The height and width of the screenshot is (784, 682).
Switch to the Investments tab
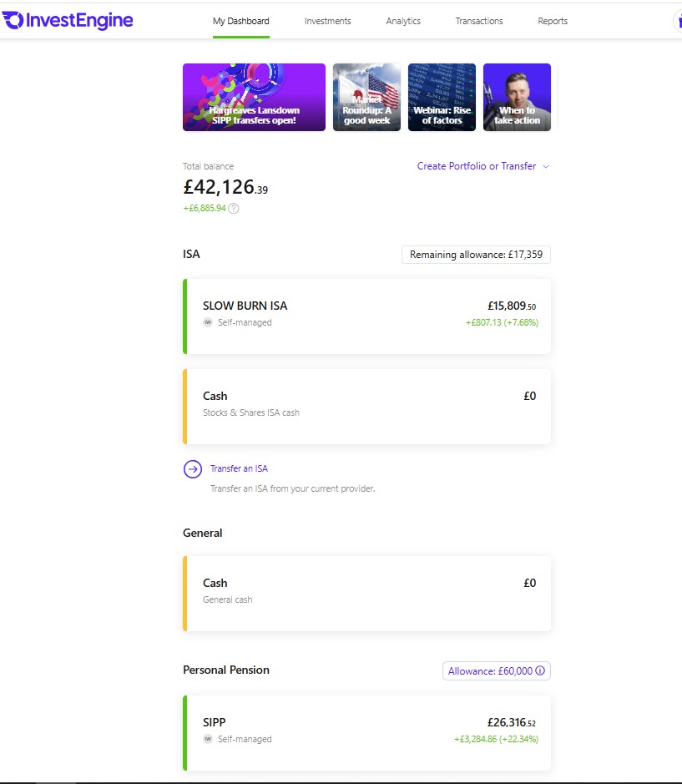point(327,21)
